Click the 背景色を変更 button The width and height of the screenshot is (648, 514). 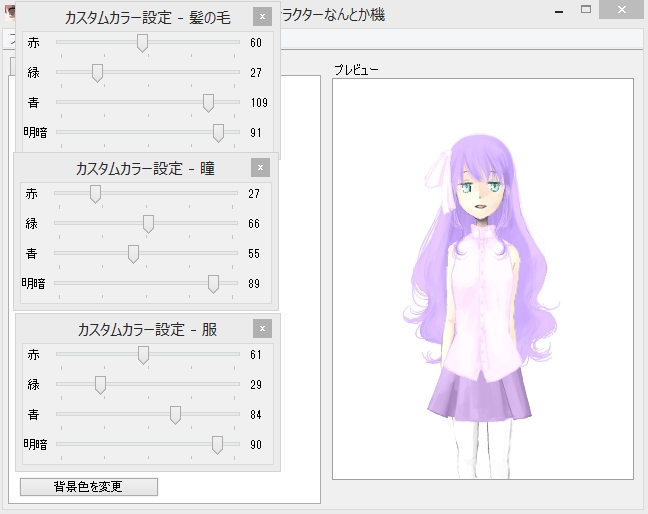click(89, 487)
